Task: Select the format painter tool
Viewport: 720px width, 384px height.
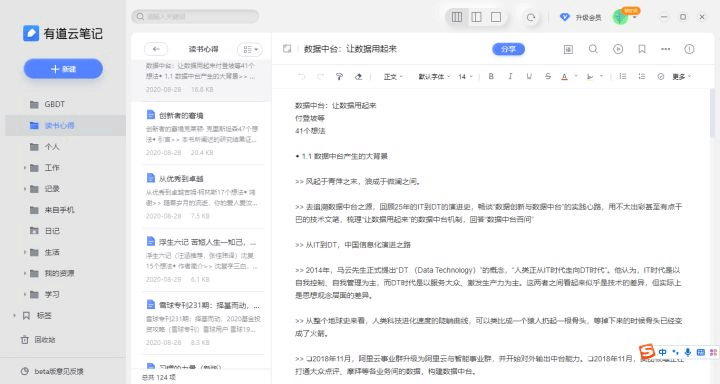Action: (339, 77)
